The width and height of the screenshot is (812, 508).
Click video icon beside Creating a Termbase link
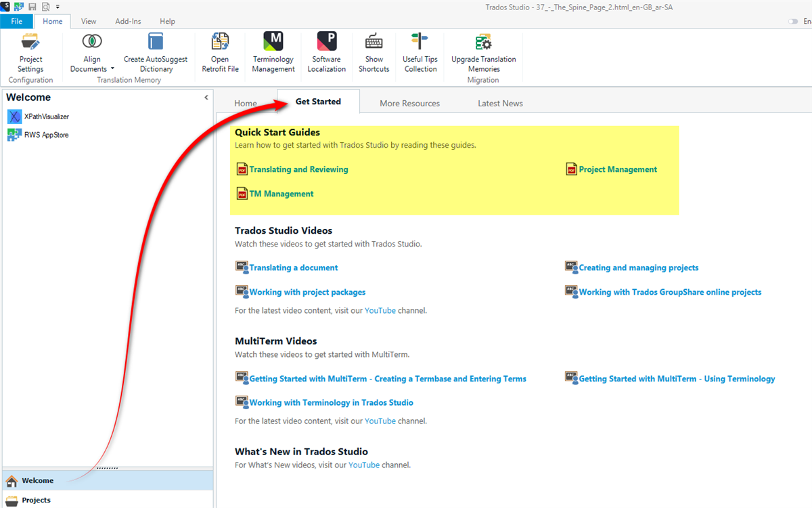[x=242, y=378]
